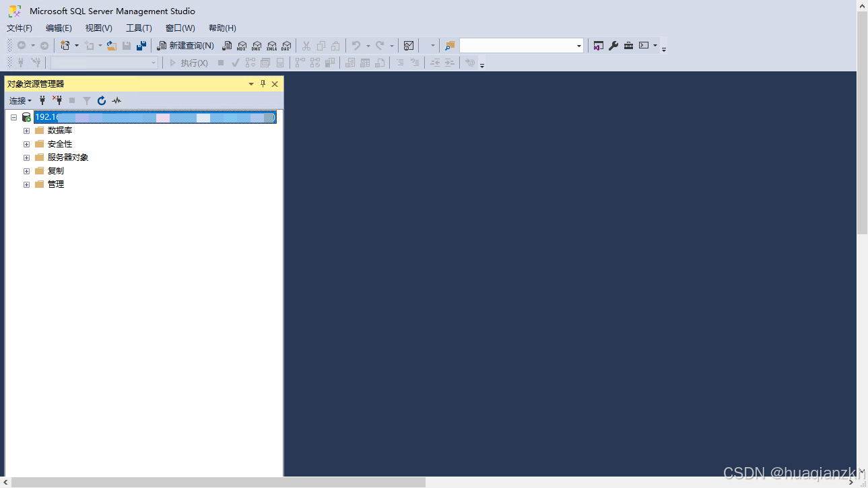
Task: Toggle the pin on Object Explorer panel
Action: click(x=263, y=84)
